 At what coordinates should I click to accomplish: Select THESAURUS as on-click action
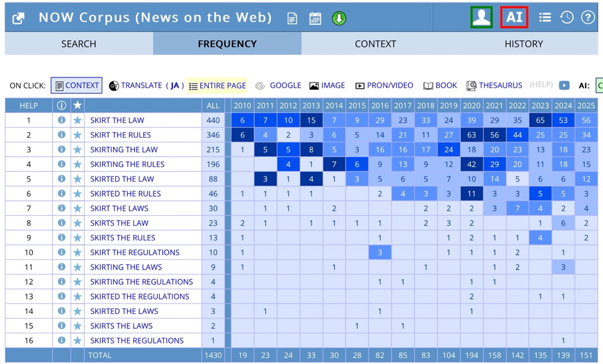point(495,85)
